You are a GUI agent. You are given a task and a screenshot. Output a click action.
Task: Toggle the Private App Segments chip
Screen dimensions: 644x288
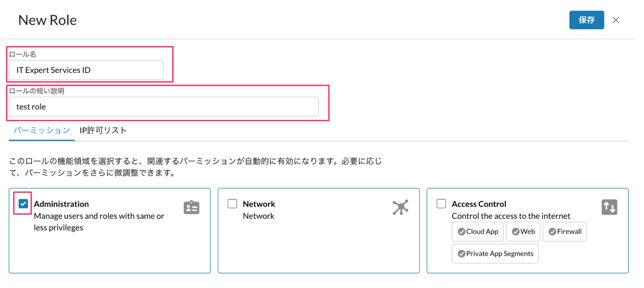495,253
